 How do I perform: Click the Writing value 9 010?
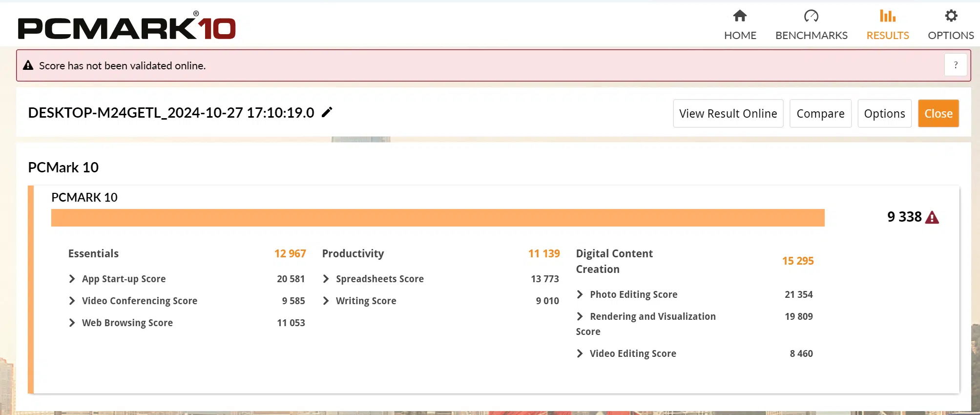coord(547,301)
